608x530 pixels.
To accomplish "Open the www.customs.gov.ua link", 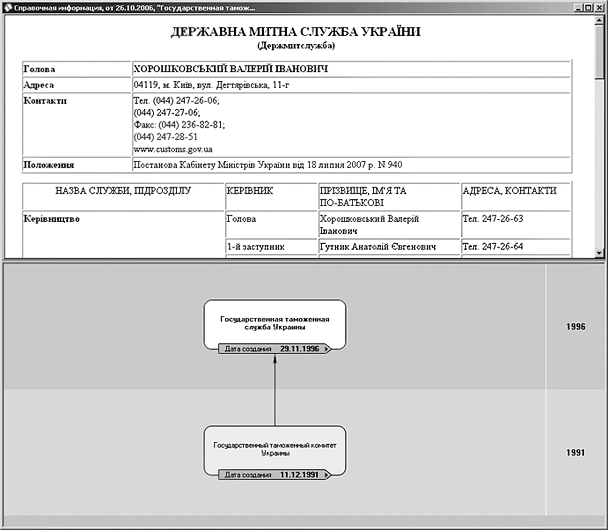I will [x=173, y=149].
